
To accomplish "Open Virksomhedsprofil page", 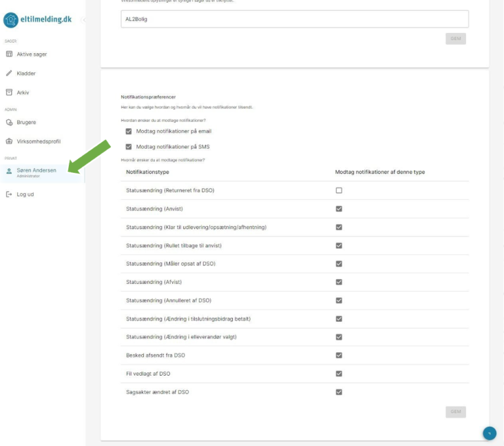I will click(x=39, y=141).
